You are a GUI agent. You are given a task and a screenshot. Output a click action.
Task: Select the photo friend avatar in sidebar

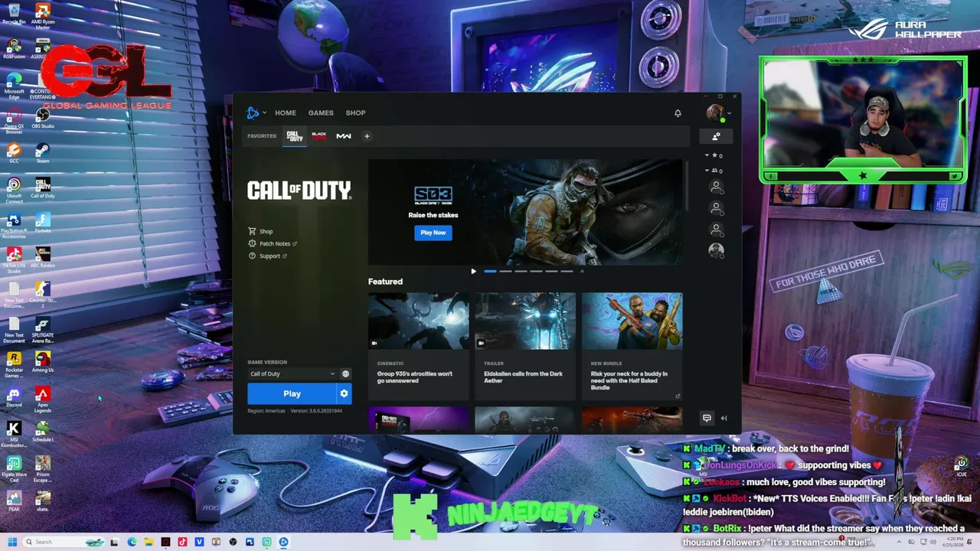coord(716,250)
